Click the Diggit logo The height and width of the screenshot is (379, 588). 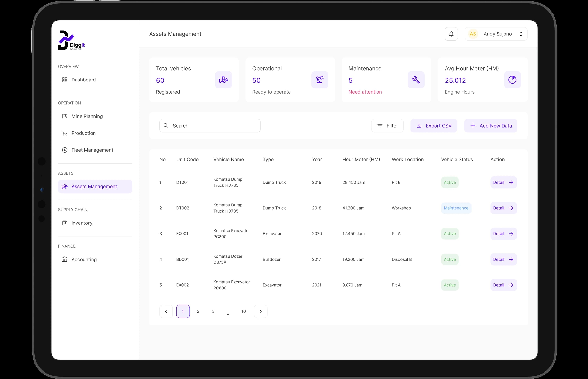71,40
